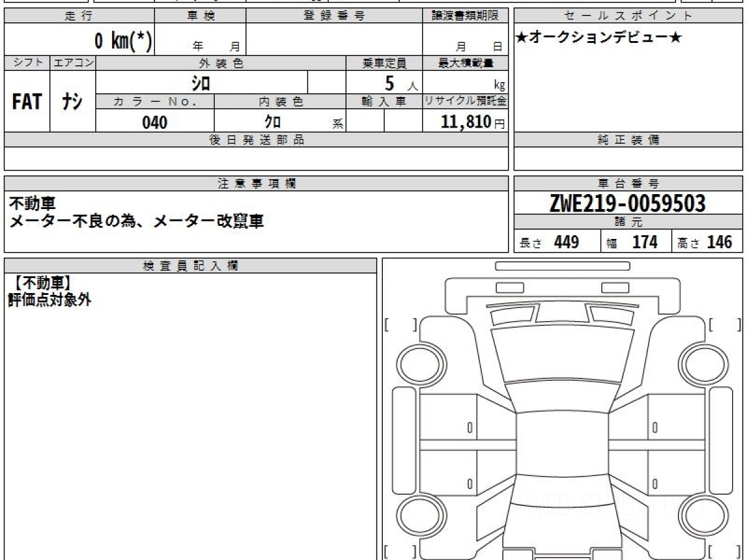Viewport: 747px width, 560px height.
Task: Click the "車検" header cell
Action: pos(200,17)
